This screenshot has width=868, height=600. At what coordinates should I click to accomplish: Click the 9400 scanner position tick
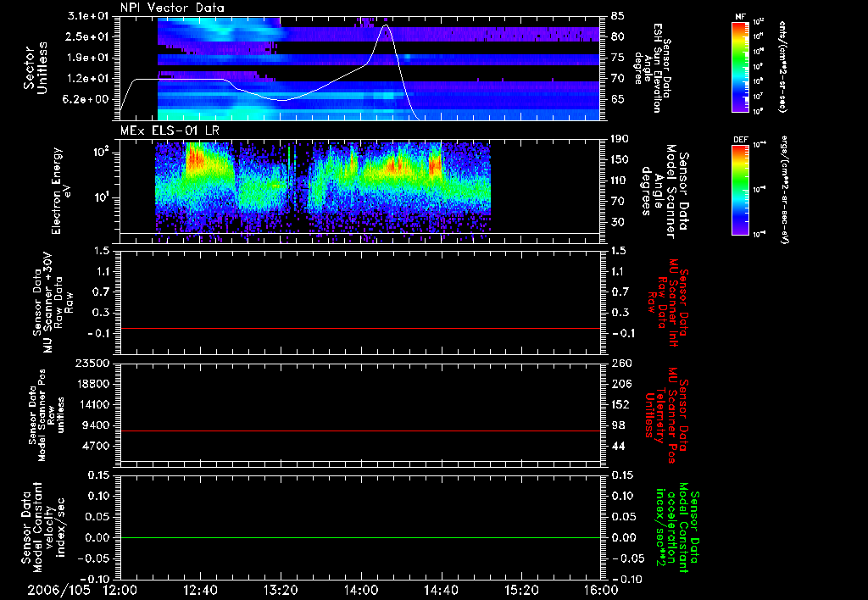(x=97, y=425)
